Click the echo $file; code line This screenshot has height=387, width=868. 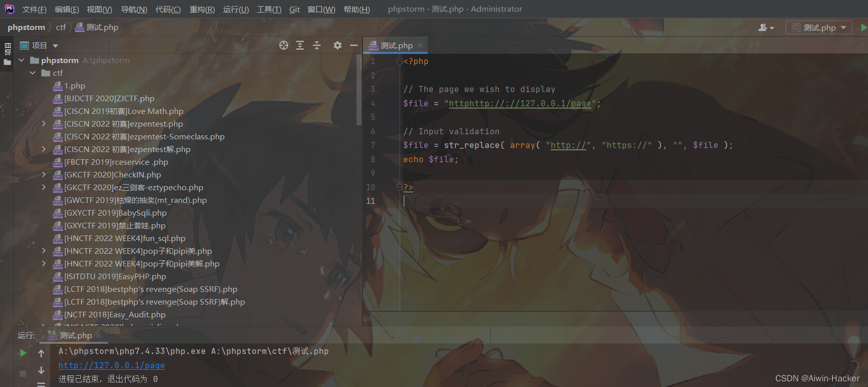[431, 159]
